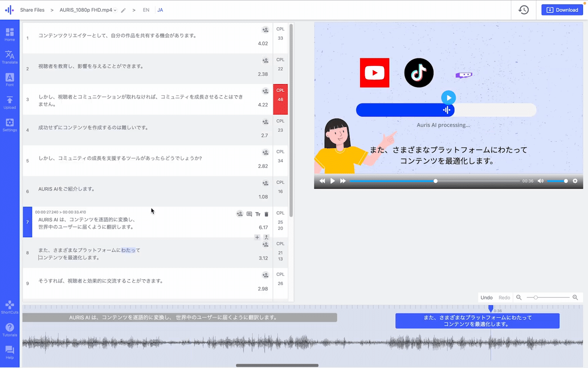Open the Tutorials sidebar item
The height and width of the screenshot is (368, 588).
pos(10,330)
